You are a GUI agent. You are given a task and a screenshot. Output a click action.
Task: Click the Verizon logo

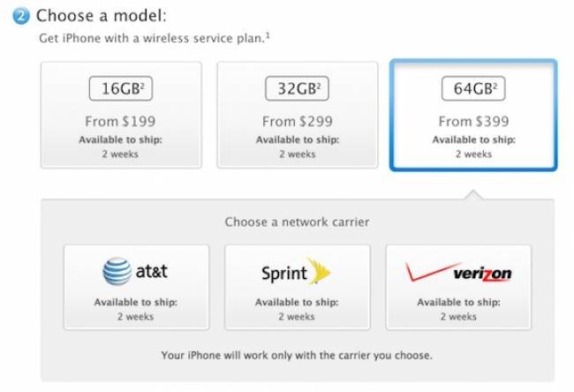coord(458,273)
